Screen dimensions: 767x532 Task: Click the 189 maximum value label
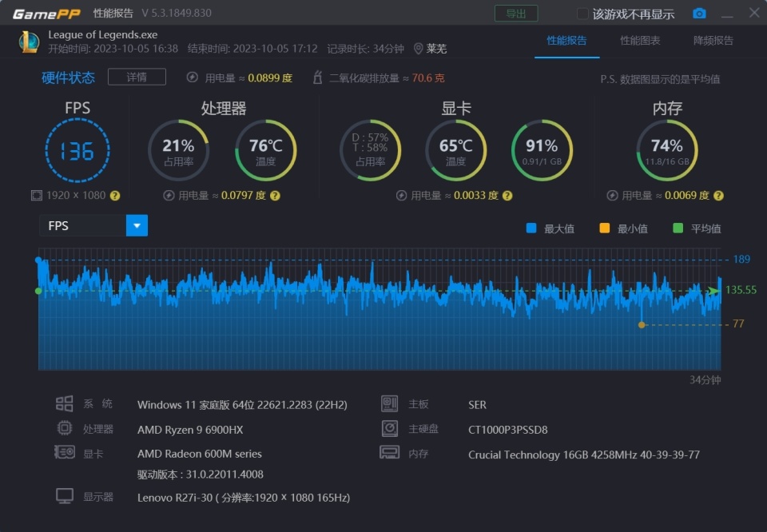tap(741, 259)
